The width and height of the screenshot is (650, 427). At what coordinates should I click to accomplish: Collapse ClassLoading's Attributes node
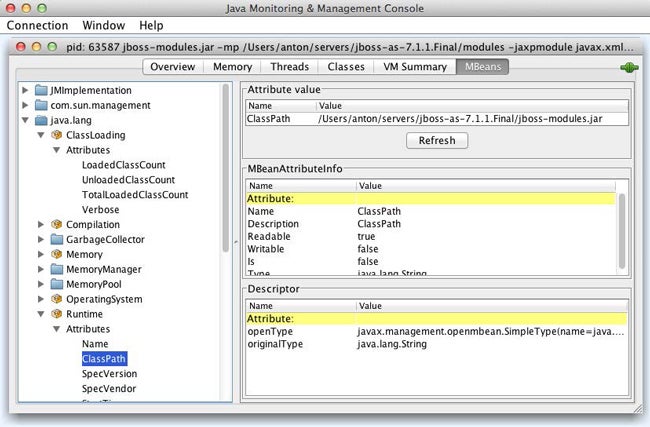pyautogui.click(x=56, y=150)
